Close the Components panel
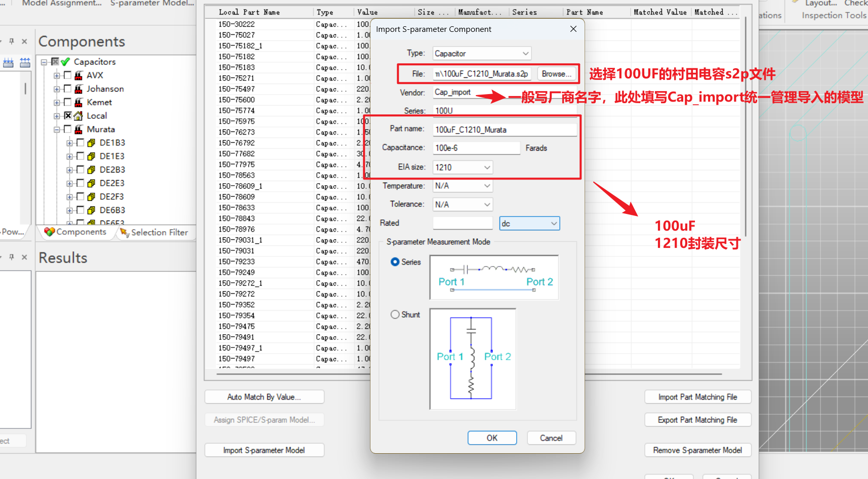The width and height of the screenshot is (868, 479). [x=24, y=41]
